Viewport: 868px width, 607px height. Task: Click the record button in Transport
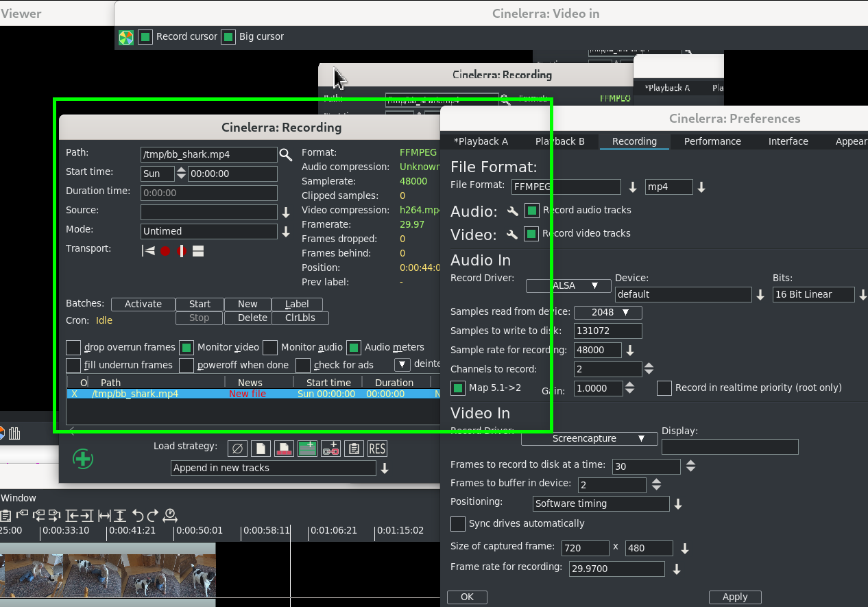165,251
